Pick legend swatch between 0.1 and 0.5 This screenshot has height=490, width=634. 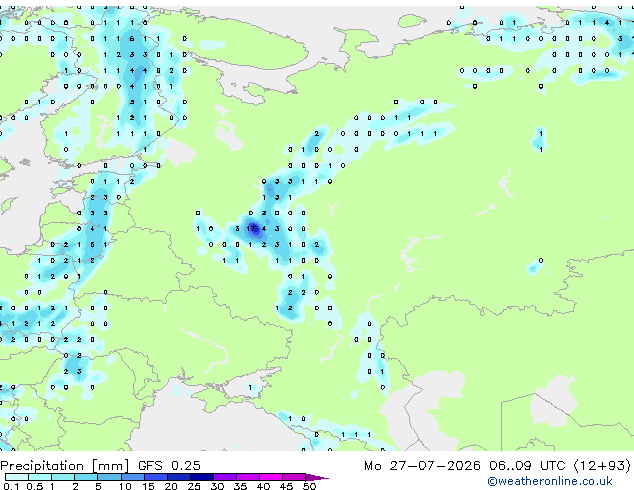(17, 477)
